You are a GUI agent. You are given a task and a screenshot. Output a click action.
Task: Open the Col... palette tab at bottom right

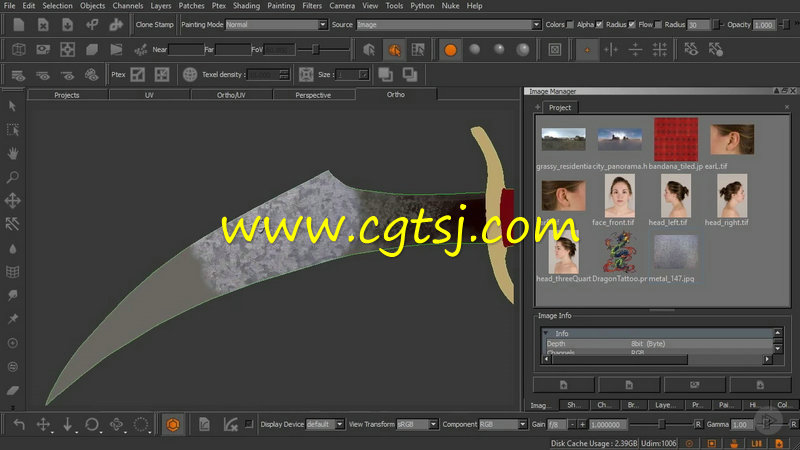click(x=784, y=405)
